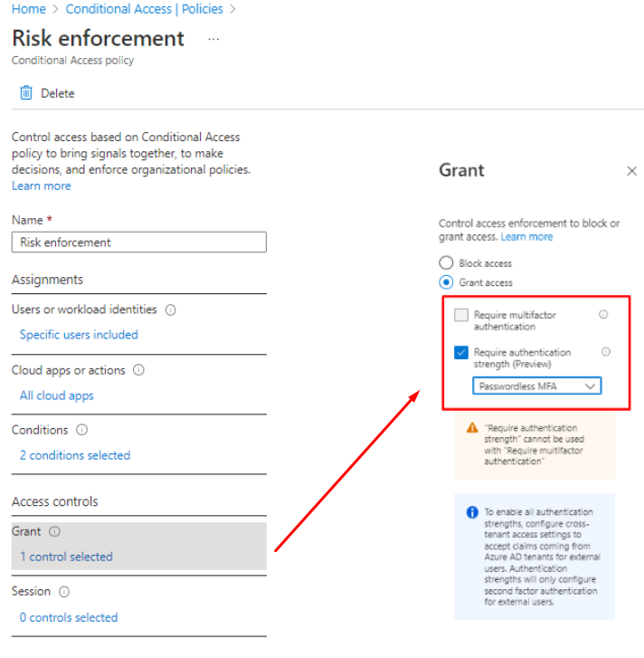
Task: Click info icon for Require authentication strength
Action: point(606,352)
